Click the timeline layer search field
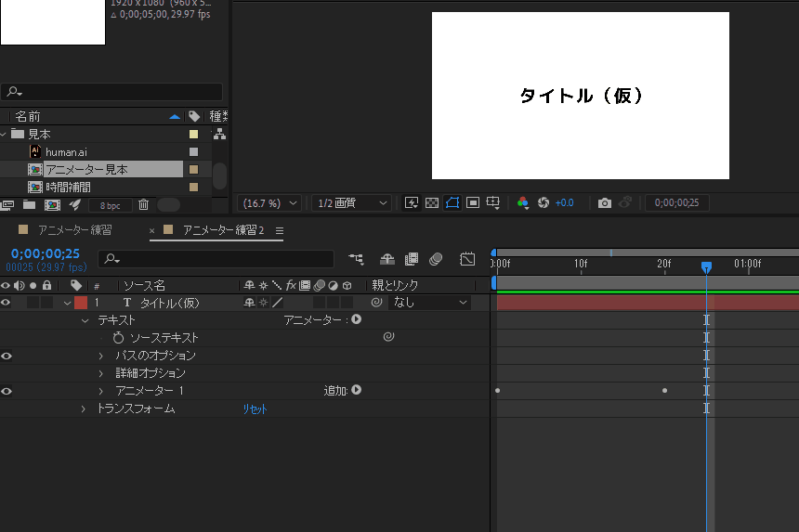799x532 pixels. [x=216, y=259]
